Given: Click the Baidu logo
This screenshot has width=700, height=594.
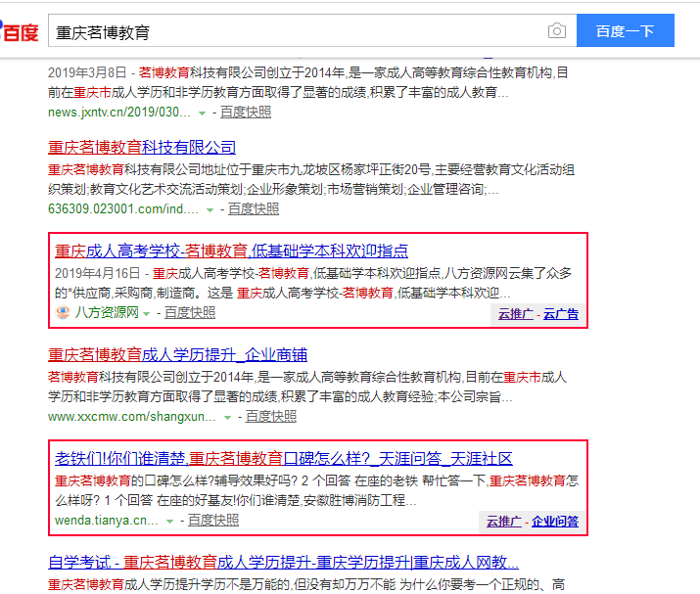Looking at the screenshot, I should click(x=19, y=31).
